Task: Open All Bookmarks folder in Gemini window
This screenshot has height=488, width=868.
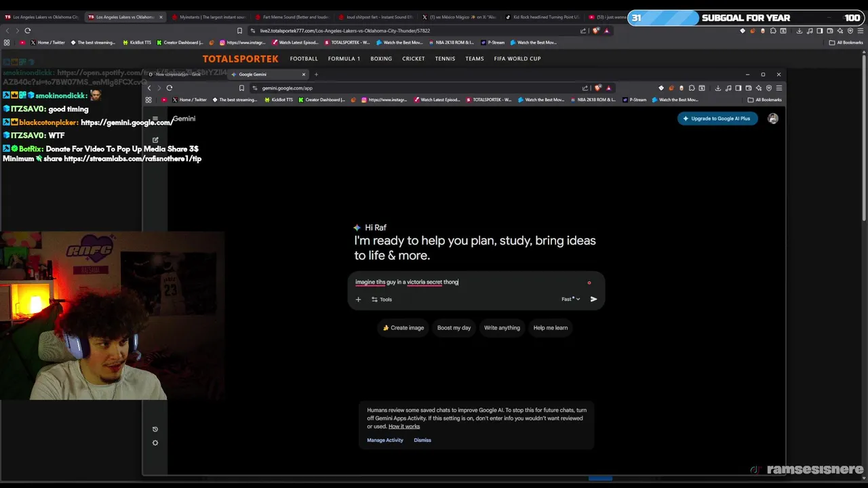Action: coord(765,100)
